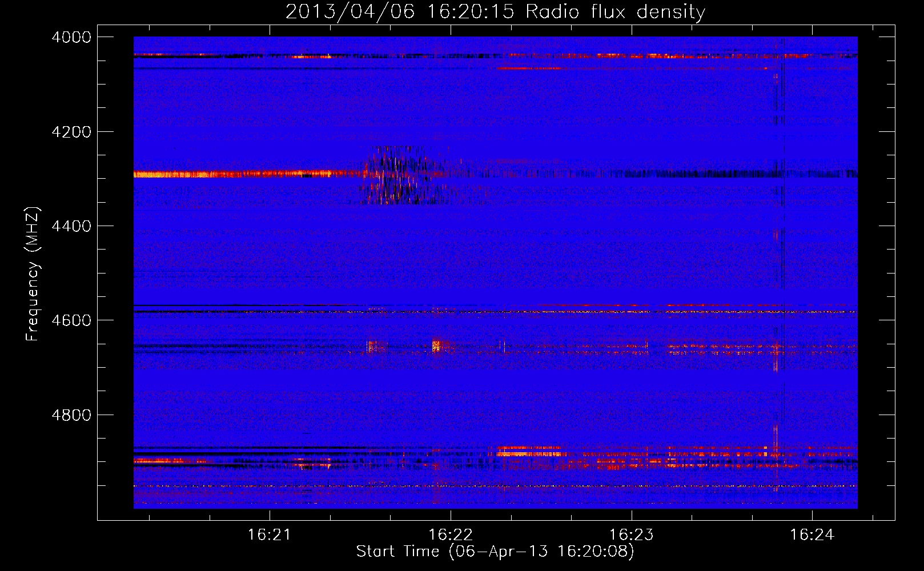Image resolution: width=924 pixels, height=571 pixels.
Task: Click the 4000 frequency tick label
Action: point(71,37)
